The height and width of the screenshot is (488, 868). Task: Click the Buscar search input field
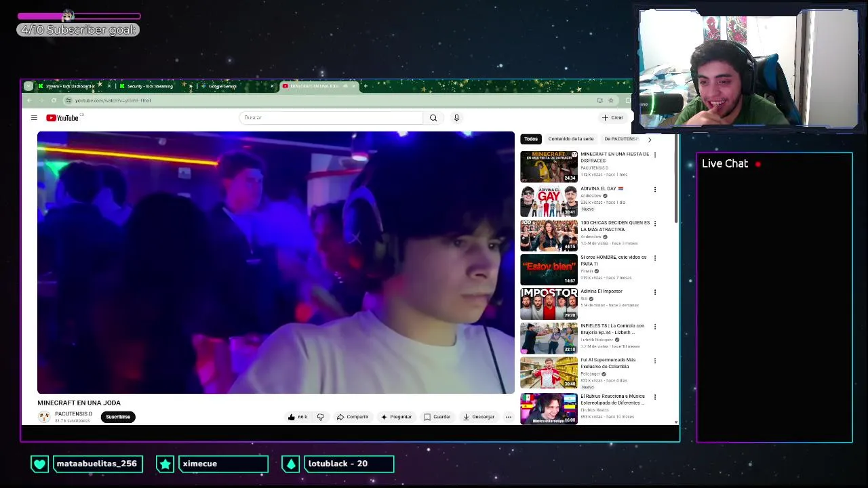click(331, 118)
